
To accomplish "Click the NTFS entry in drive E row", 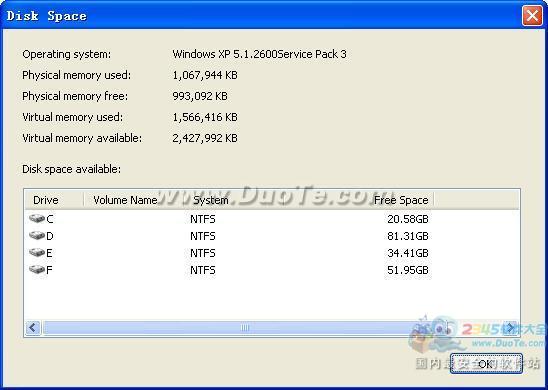I will tap(203, 253).
